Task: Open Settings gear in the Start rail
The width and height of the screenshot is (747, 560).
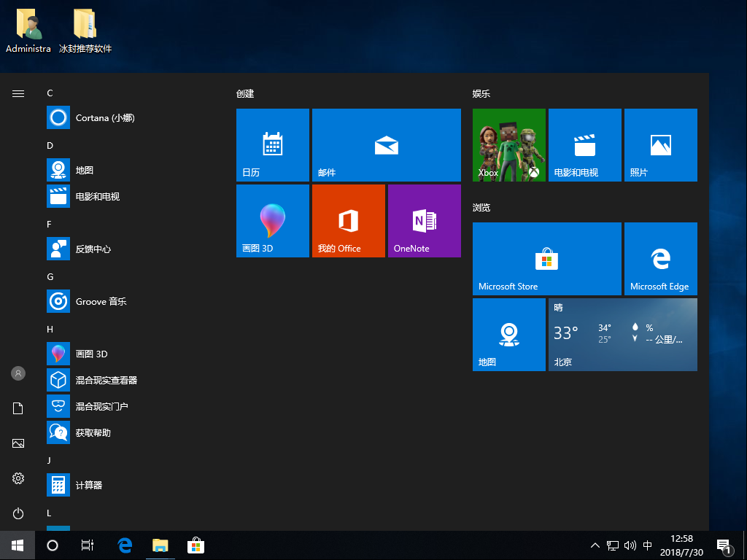Action: point(18,478)
